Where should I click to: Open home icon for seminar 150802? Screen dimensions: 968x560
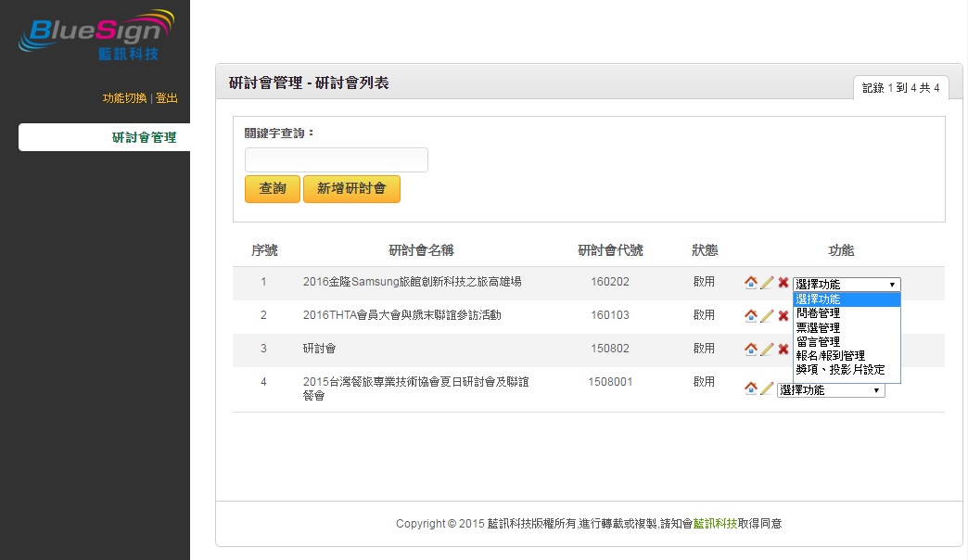pos(751,349)
